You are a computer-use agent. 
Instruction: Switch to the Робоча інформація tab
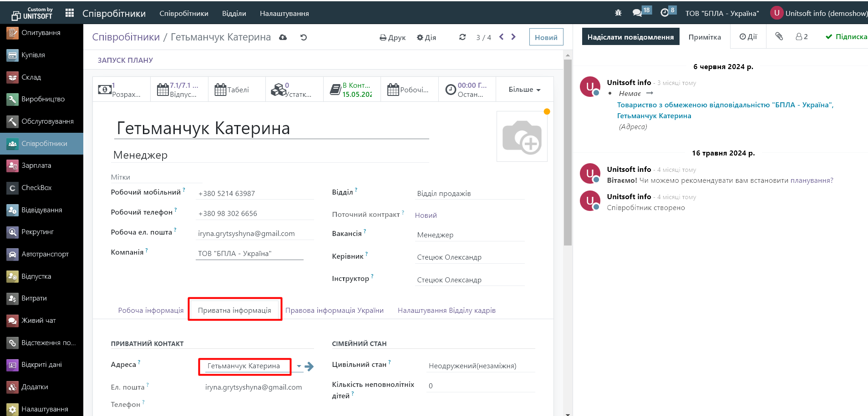tap(151, 311)
